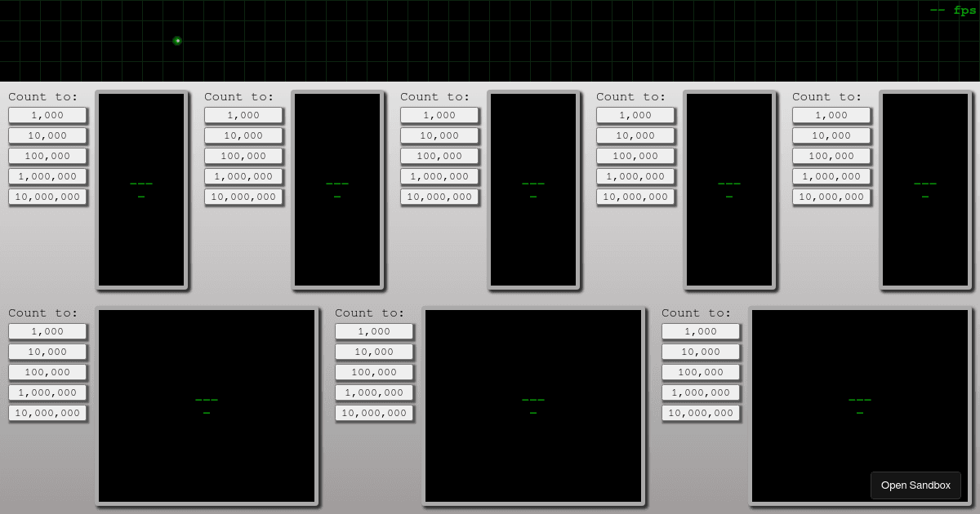The width and height of the screenshot is (980, 514).
Task: Select 100,000 in the third counter panel
Action: 439,156
